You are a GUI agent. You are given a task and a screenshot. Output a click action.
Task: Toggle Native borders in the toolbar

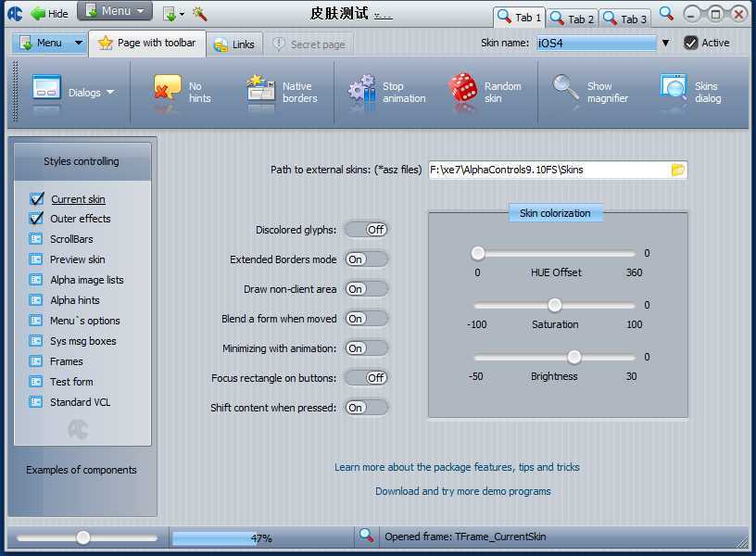point(262,91)
